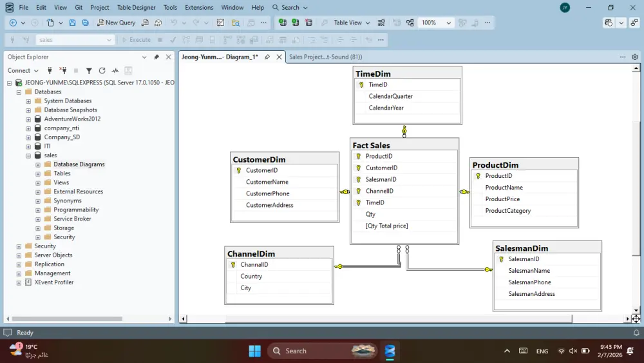The height and width of the screenshot is (363, 644).
Task: Toggle the Object Explorer auto-hide pin
Action: tap(156, 57)
